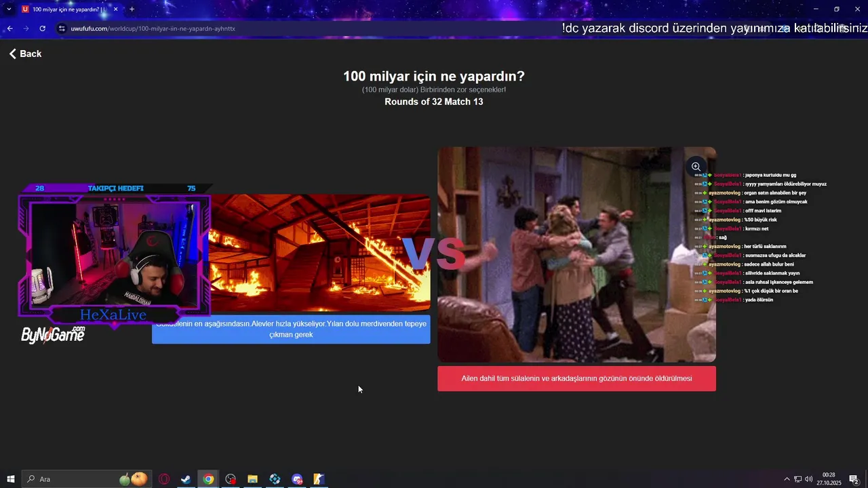The width and height of the screenshot is (868, 488).
Task: Choose the blue burning house option label
Action: 291,329
